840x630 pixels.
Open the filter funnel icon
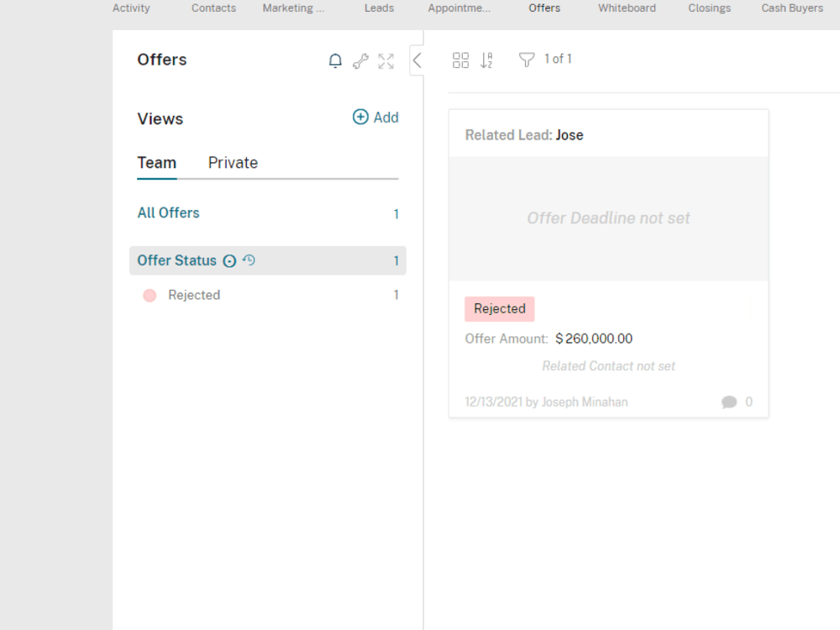527,60
